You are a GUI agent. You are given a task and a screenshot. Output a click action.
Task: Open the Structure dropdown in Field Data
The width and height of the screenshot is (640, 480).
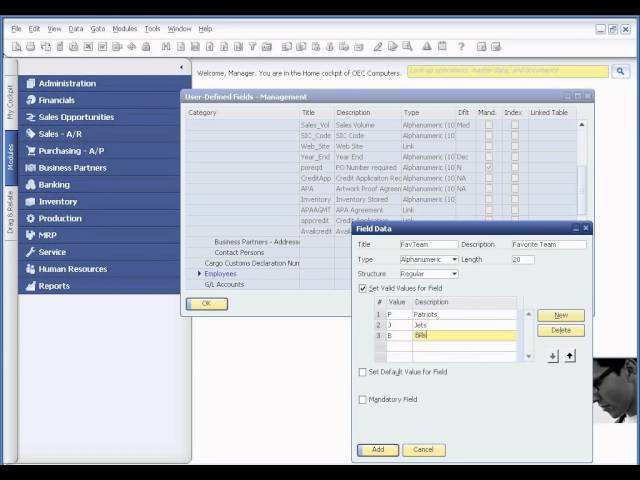[454, 274]
